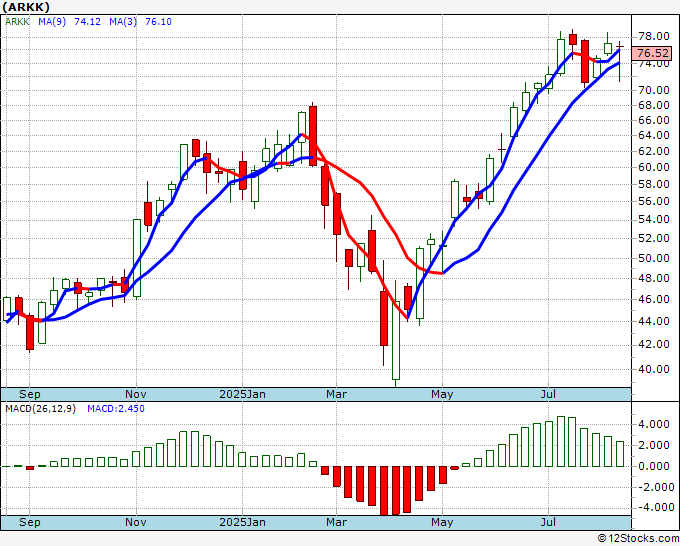This screenshot has height=546, width=680.
Task: Select the 64.00 price axis label
Action: [654, 135]
